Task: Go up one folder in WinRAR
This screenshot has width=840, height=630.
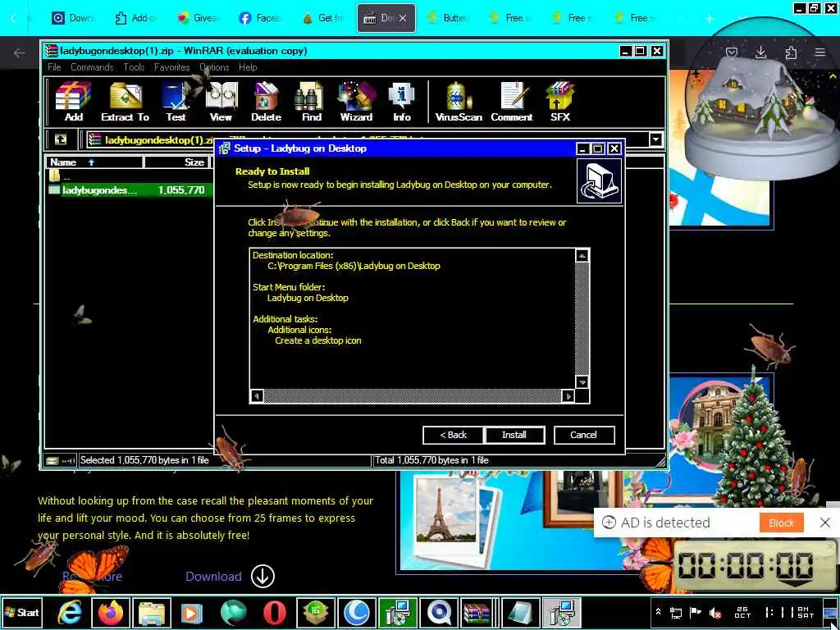Action: coord(61,139)
